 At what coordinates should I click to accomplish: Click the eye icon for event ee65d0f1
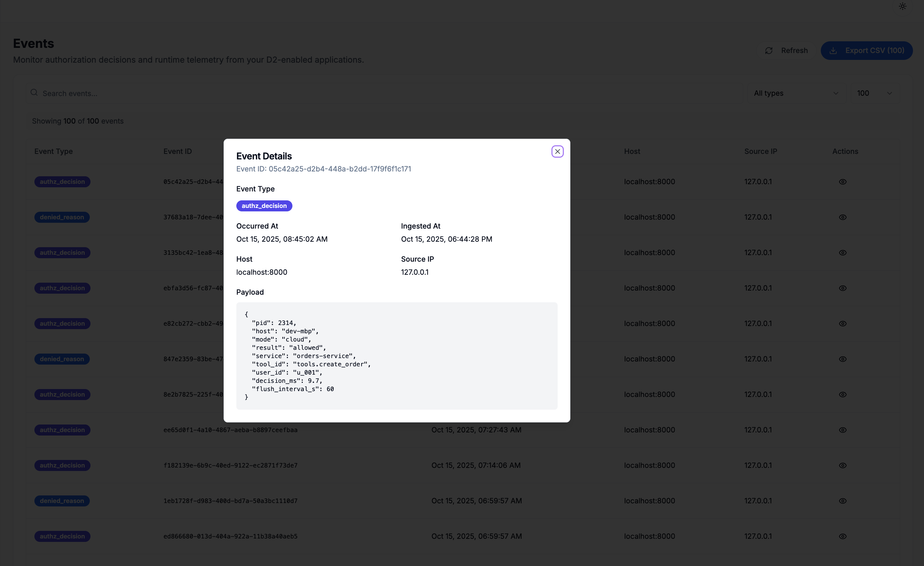pos(842,430)
